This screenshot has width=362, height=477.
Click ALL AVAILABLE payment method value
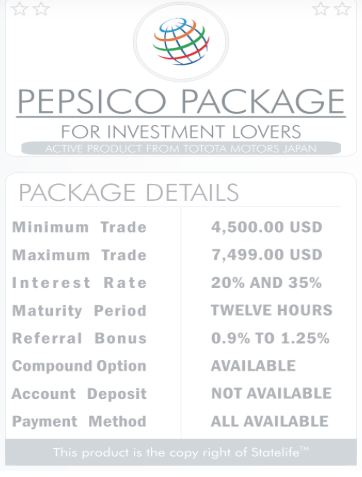270,421
